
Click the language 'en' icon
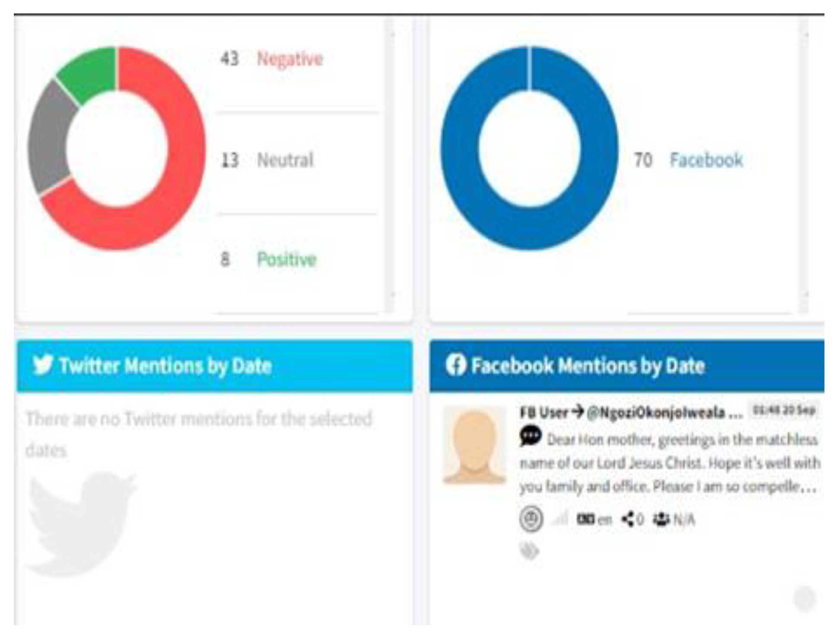pyautogui.click(x=586, y=519)
